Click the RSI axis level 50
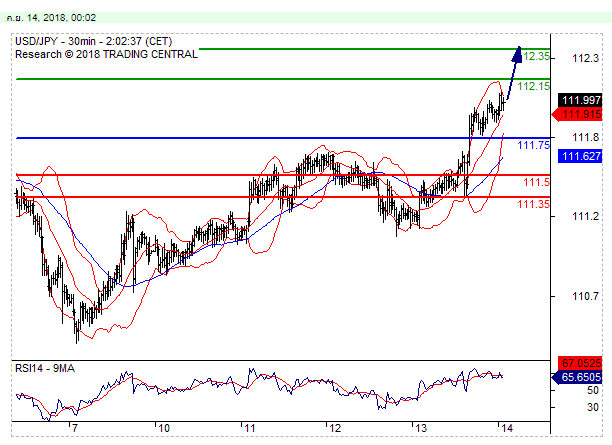 (592, 390)
